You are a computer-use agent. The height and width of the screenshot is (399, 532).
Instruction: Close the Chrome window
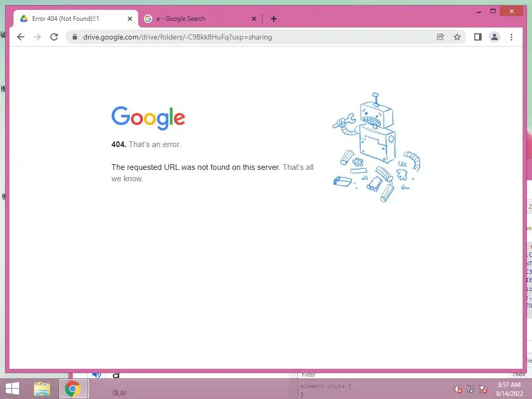512,11
